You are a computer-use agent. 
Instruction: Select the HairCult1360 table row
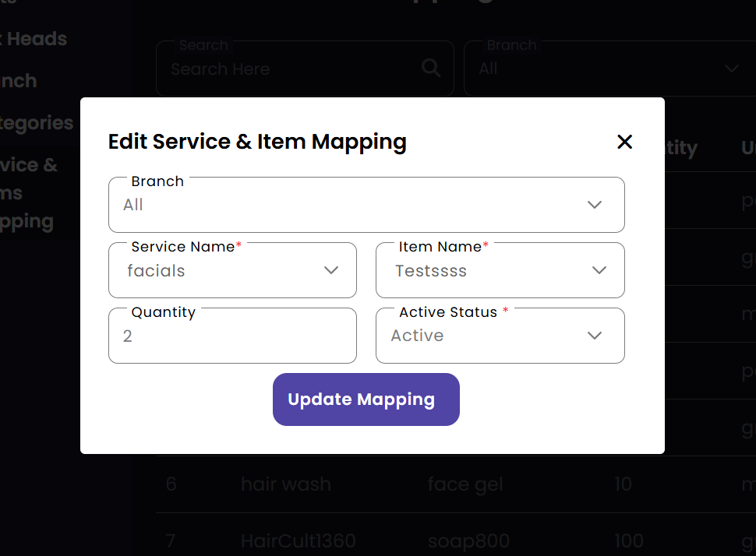(x=298, y=540)
